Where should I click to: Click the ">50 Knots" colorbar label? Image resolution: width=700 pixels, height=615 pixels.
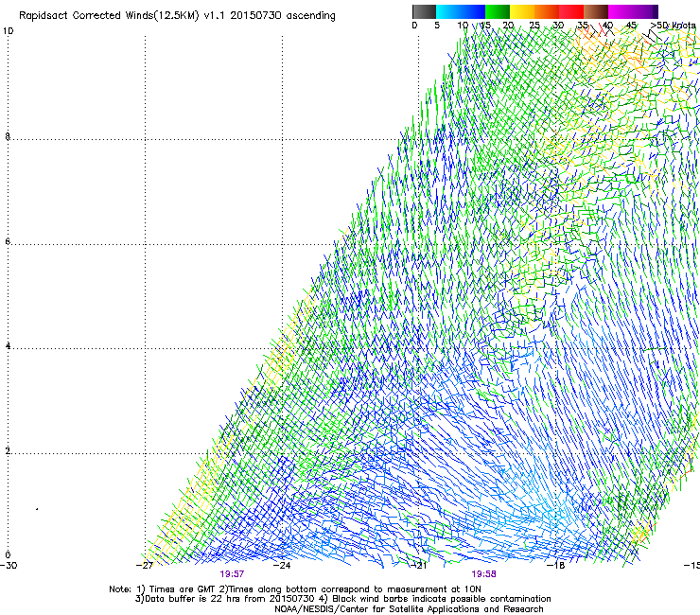pos(673,26)
